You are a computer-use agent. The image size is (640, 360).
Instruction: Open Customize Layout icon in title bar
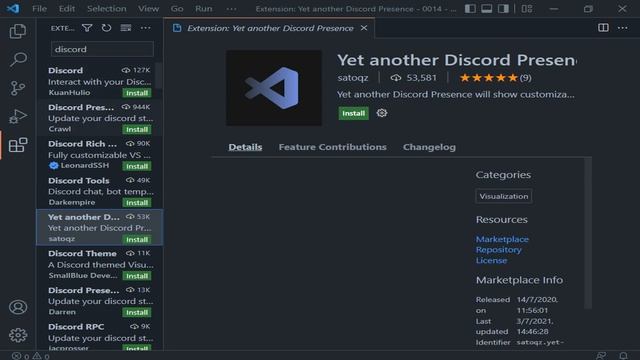click(x=527, y=9)
